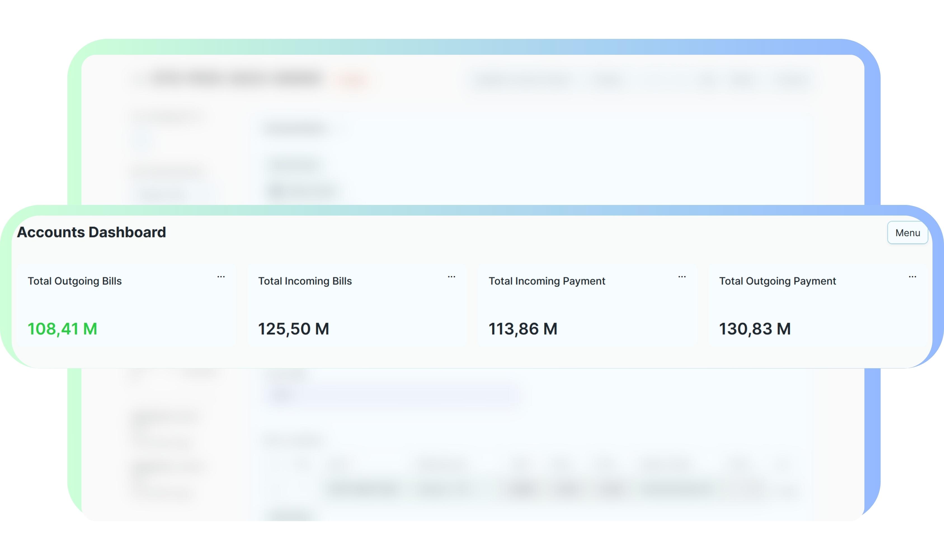Click the blurred navigation items at top right
The height and width of the screenshot is (560, 944).
[x=642, y=80]
